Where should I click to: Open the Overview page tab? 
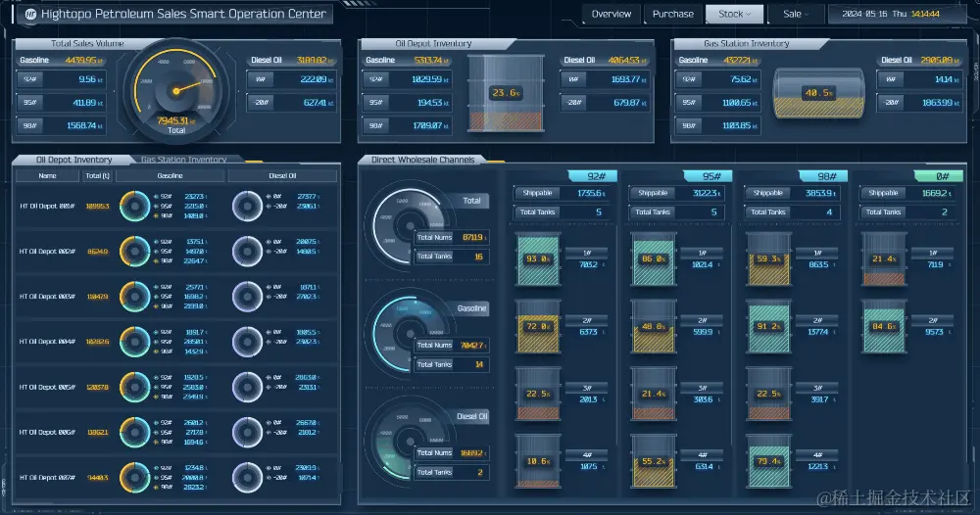612,14
